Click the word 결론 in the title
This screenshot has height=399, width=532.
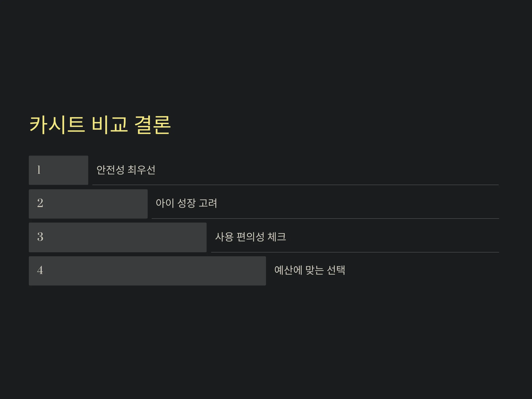[x=153, y=125]
